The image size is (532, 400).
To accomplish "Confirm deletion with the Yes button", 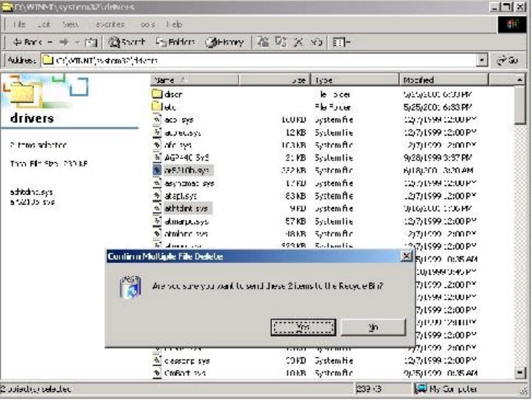I will click(x=303, y=327).
